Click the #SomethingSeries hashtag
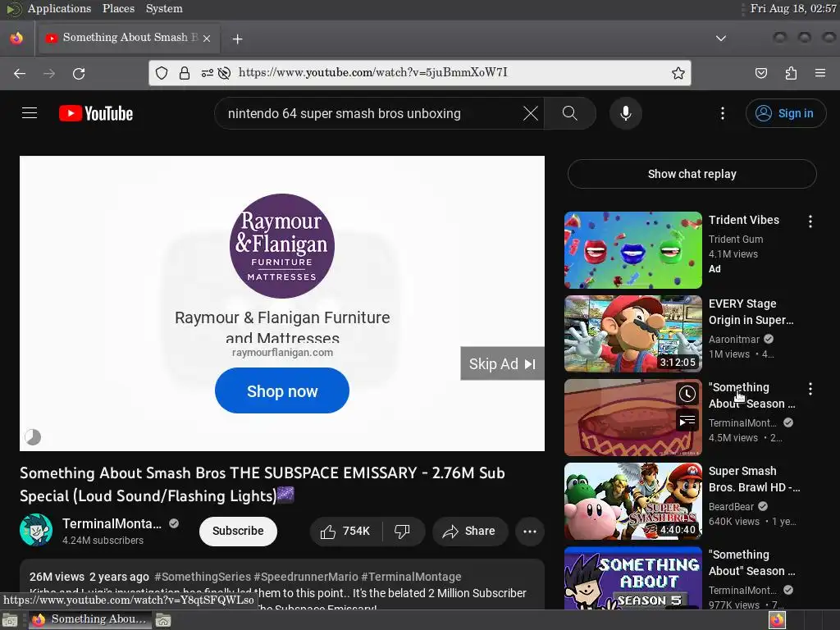Viewport: 840px width, 630px height. [203, 577]
